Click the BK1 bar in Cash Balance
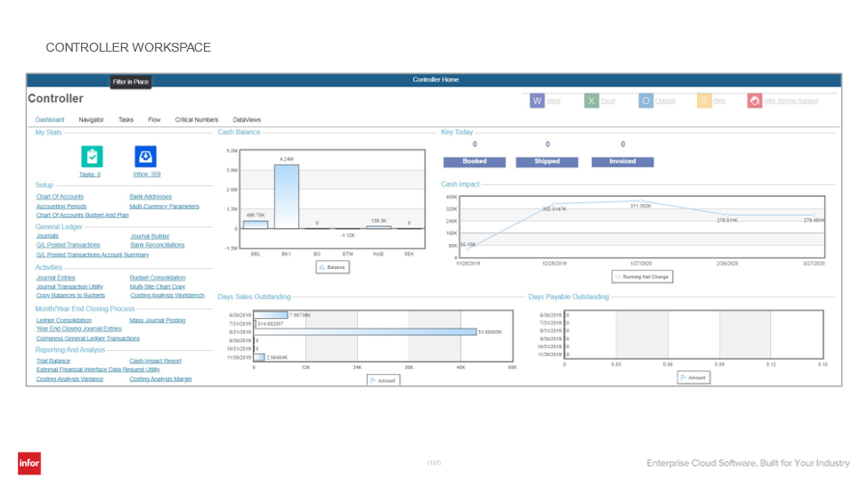 (x=286, y=197)
